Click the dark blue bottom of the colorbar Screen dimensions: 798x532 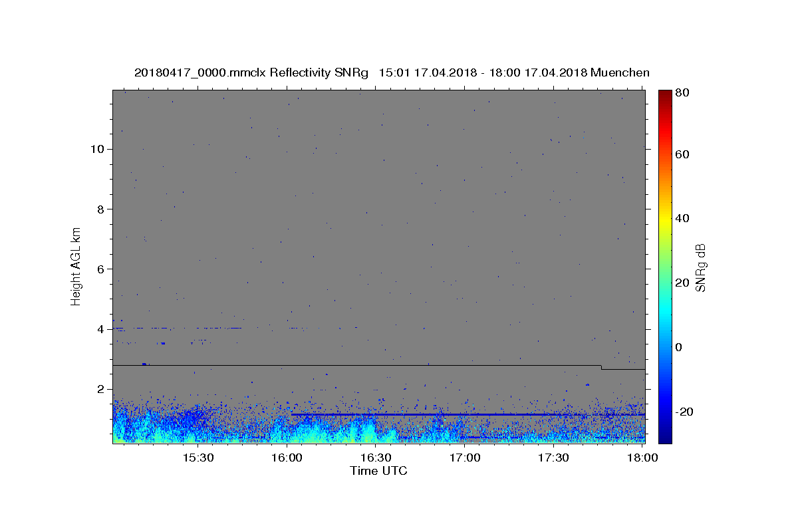click(x=665, y=437)
